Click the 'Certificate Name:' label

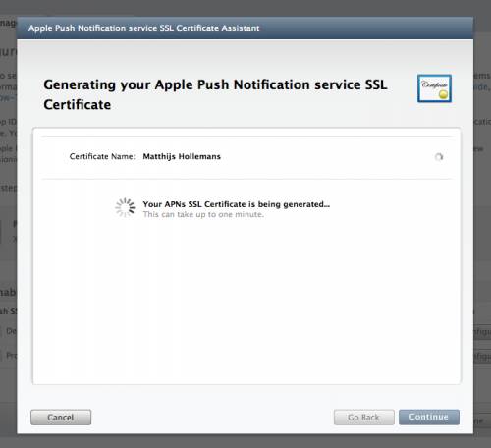coord(102,156)
